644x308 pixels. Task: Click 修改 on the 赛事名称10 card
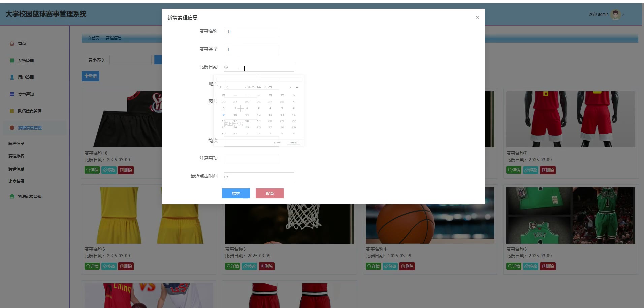pyautogui.click(x=109, y=170)
